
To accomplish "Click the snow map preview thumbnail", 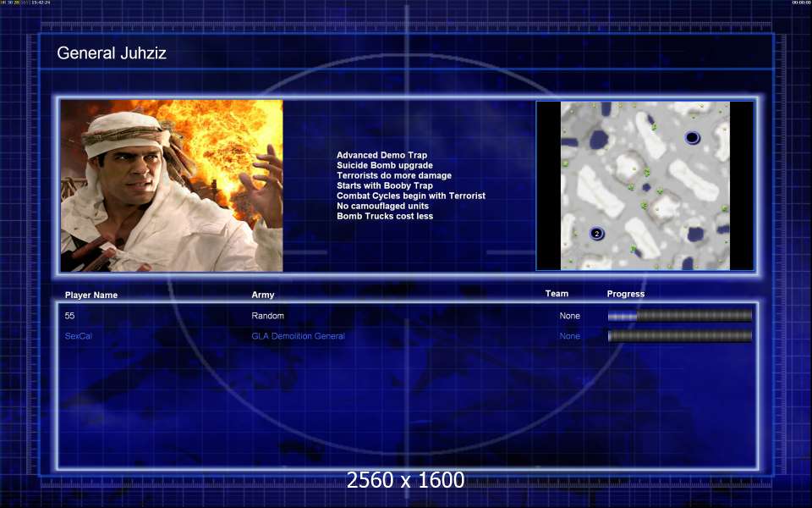I will (x=645, y=185).
